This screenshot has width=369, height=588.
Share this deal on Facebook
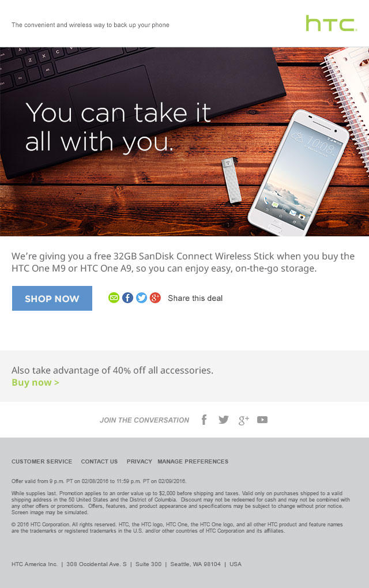coord(127,298)
